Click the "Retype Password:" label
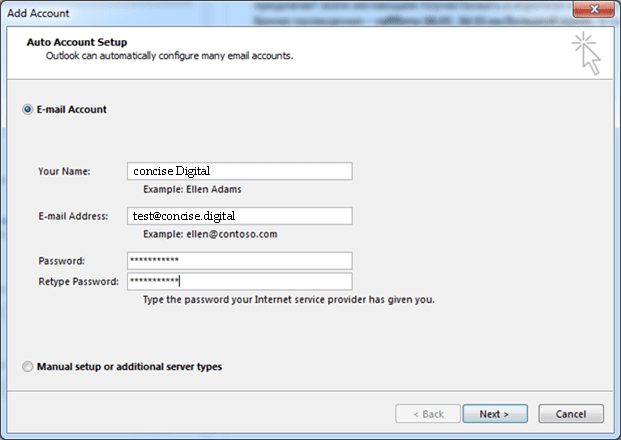This screenshot has height=440, width=621. point(78,281)
